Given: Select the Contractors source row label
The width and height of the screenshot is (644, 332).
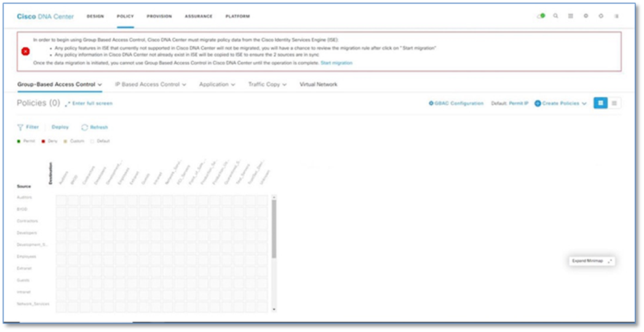Looking at the screenshot, I should (27, 221).
